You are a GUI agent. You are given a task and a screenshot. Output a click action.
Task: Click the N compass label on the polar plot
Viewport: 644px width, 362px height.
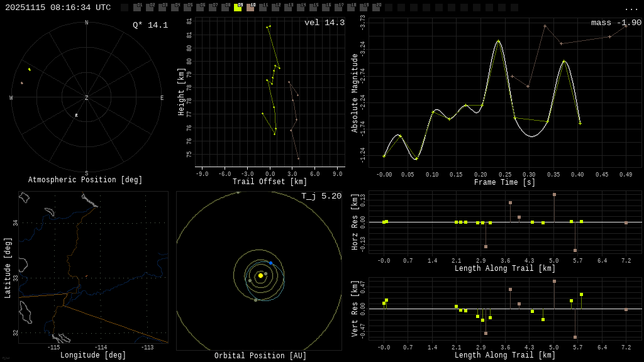(87, 23)
